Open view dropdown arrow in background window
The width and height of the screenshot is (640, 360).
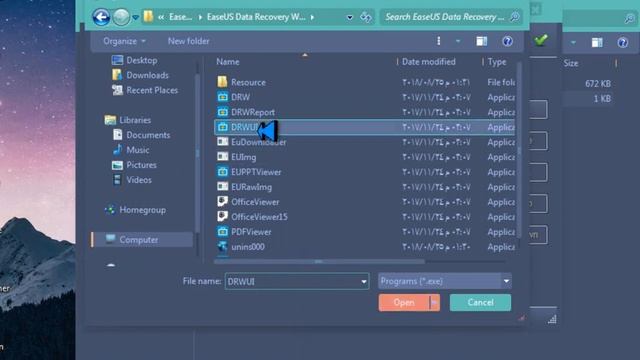[573, 42]
